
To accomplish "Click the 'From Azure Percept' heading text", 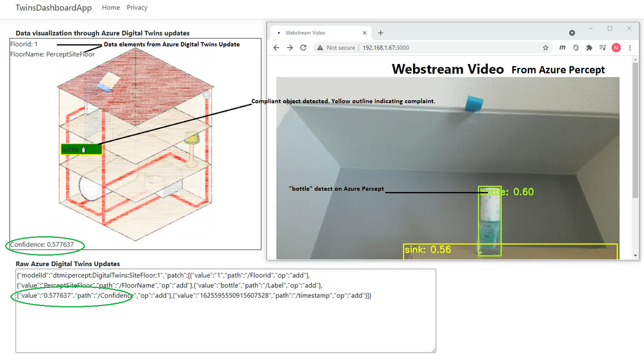I will (x=558, y=70).
